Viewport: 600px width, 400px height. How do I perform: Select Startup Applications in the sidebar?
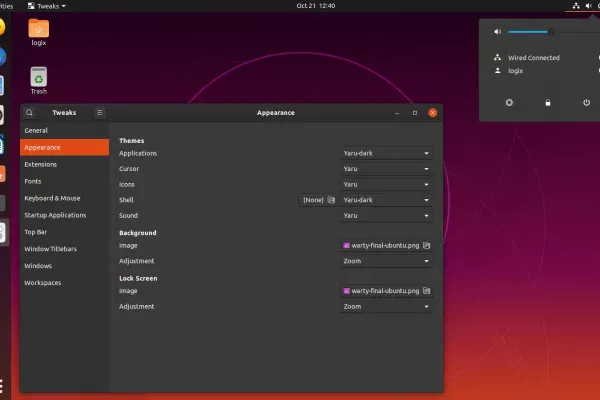(64, 215)
